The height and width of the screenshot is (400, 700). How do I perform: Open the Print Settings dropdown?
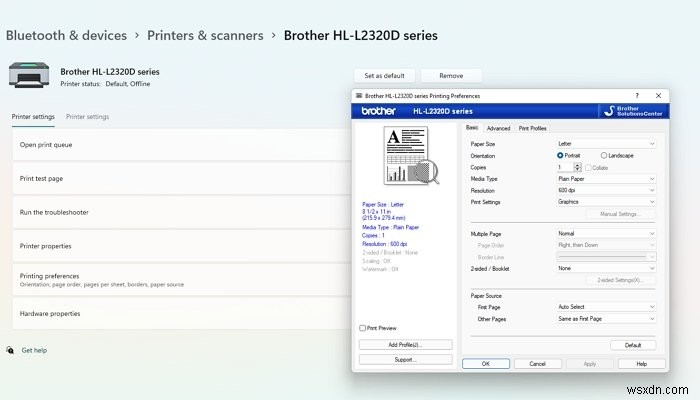(606, 202)
